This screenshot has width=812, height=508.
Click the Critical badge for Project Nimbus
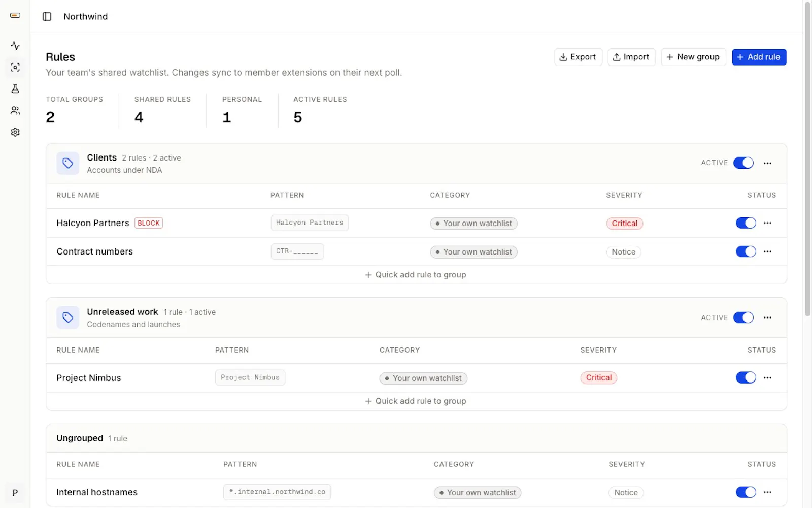(x=599, y=378)
